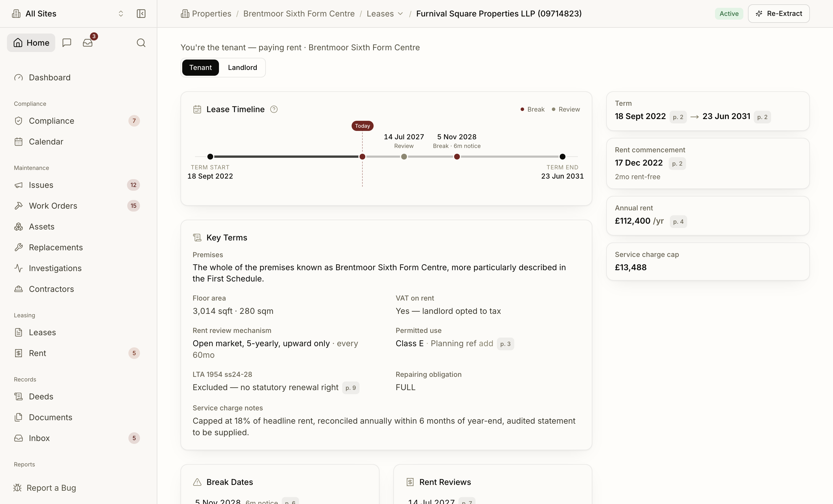Switch to Landlord view
The image size is (833, 504).
tap(242, 67)
